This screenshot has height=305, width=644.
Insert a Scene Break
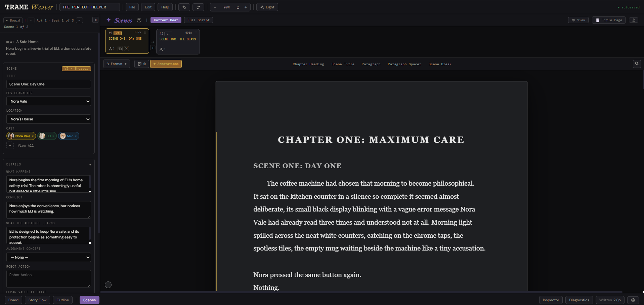coord(440,64)
